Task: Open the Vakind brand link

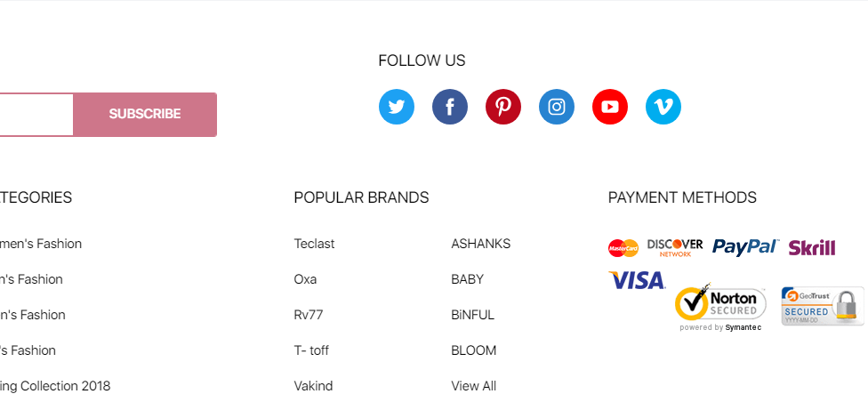Action: [311, 386]
